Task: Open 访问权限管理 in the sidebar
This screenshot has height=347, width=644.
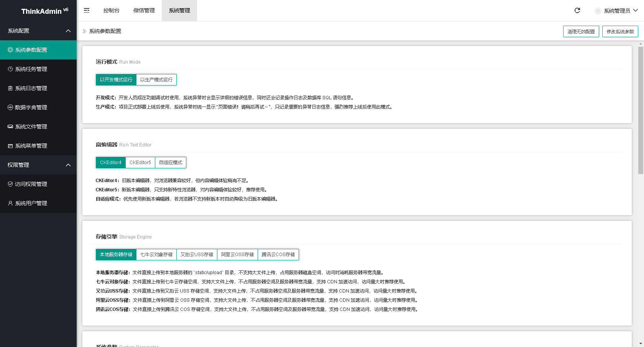Action: [38, 184]
